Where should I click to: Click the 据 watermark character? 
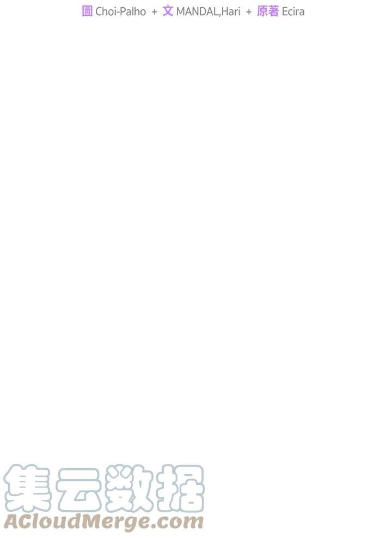[180, 488]
